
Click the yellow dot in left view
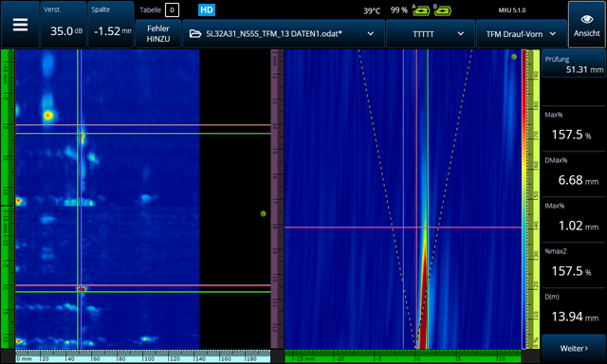coord(264,213)
